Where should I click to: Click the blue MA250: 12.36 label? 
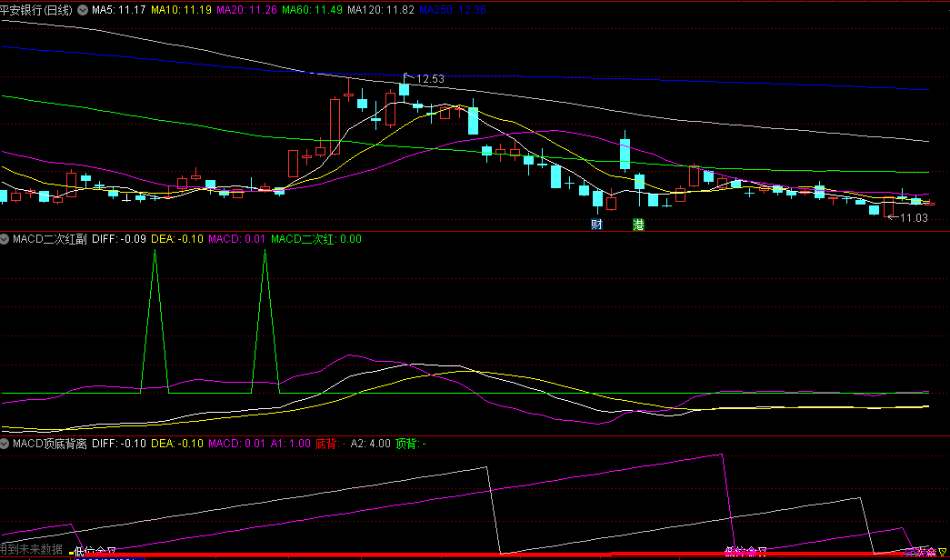coord(454,10)
